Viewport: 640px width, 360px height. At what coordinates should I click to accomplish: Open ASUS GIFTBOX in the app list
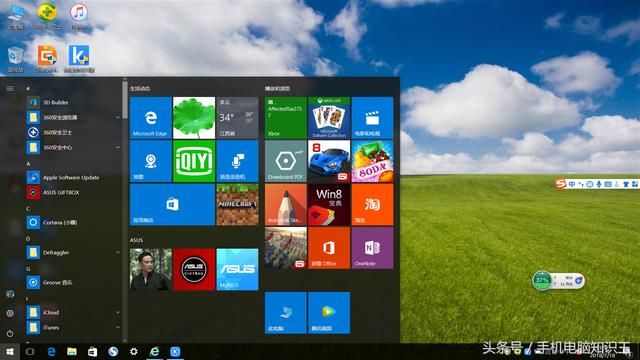coord(73,192)
